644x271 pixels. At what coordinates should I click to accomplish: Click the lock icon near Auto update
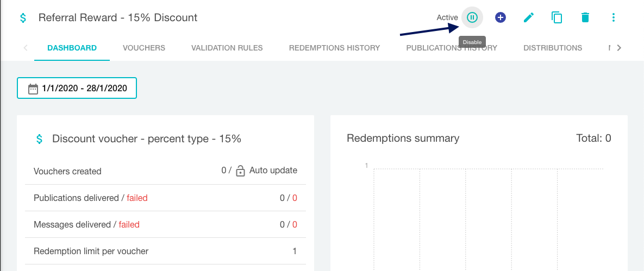(x=240, y=171)
